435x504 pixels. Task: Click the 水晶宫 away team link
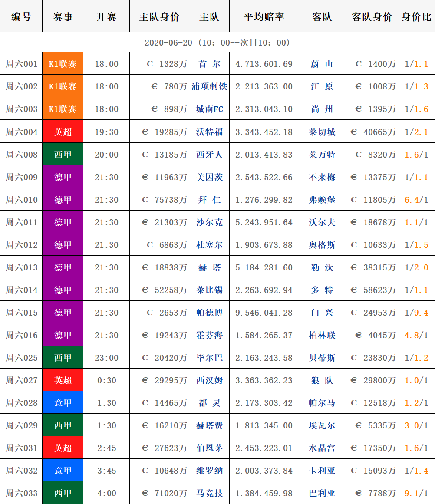click(322, 448)
